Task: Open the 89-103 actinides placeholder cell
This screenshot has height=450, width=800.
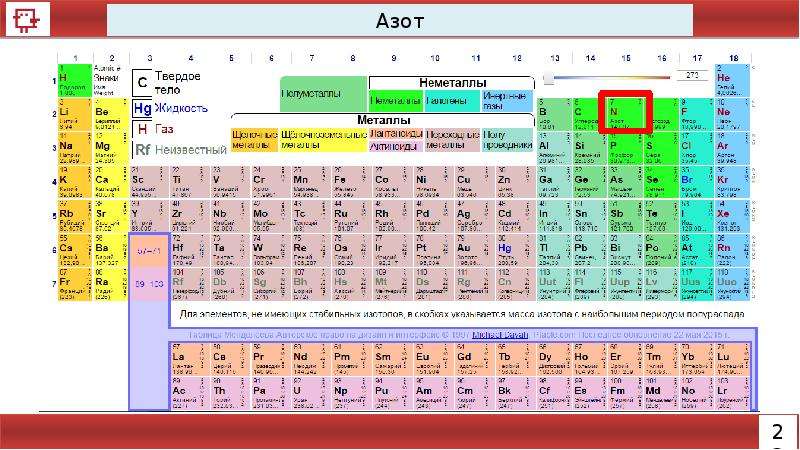Action: pyautogui.click(x=149, y=284)
